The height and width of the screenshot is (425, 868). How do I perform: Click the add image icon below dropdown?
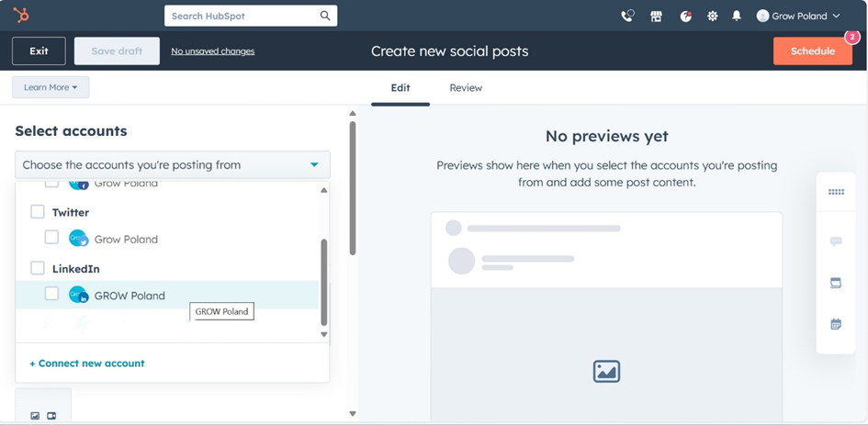(x=36, y=416)
